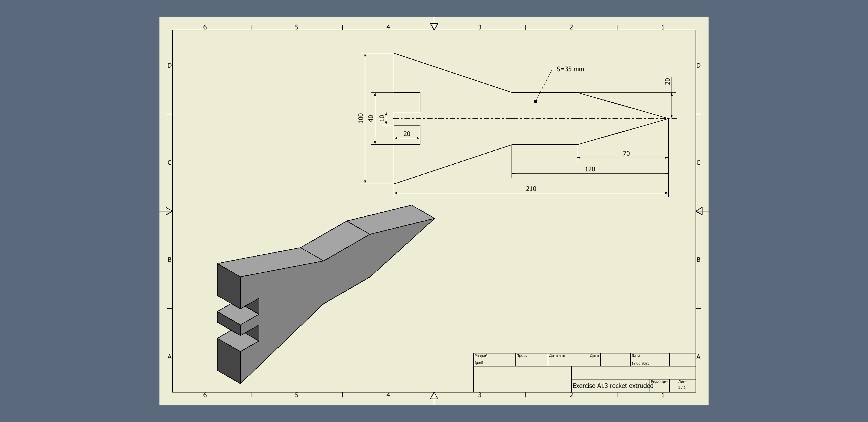Select the 120 length dimension
This screenshot has width=868, height=422.
click(x=590, y=169)
